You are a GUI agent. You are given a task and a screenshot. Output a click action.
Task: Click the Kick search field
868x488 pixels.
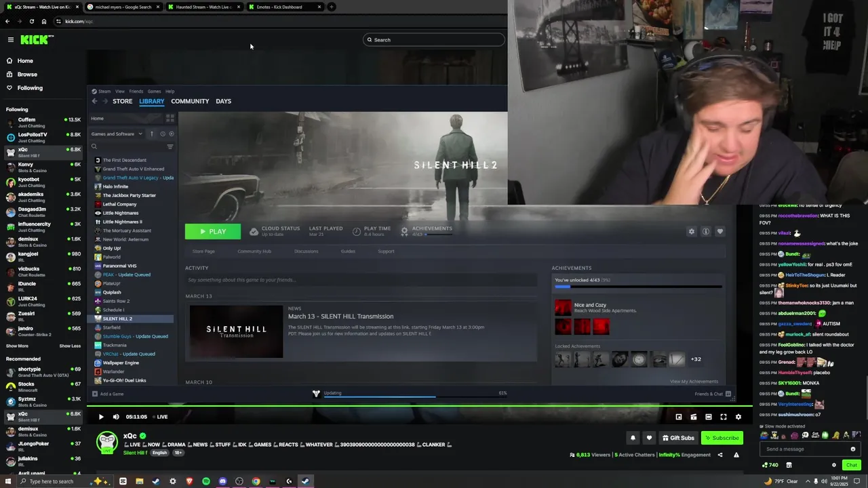pyautogui.click(x=434, y=40)
